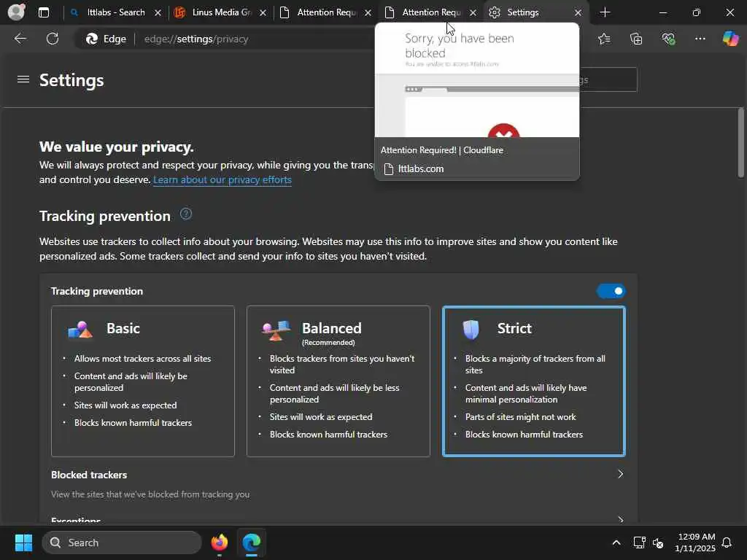This screenshot has height=560, width=747.
Task: Click the taskbar Search box
Action: (122, 542)
